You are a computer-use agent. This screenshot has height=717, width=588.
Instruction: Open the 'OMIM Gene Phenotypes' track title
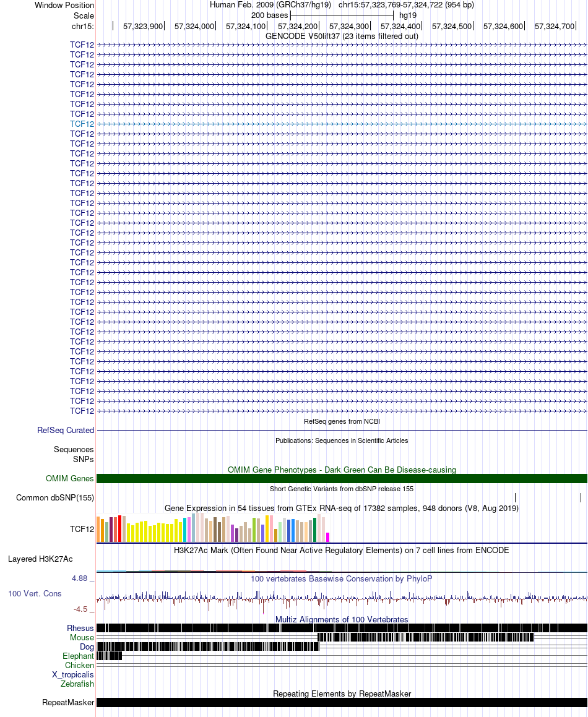tap(342, 470)
